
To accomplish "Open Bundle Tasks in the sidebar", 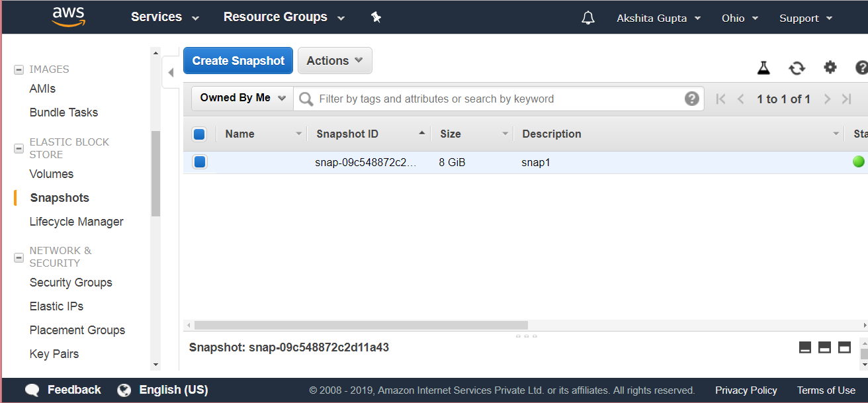I will [x=64, y=112].
